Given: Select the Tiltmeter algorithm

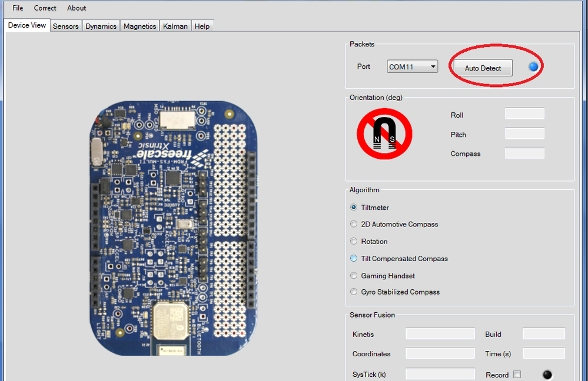Looking at the screenshot, I should point(354,207).
